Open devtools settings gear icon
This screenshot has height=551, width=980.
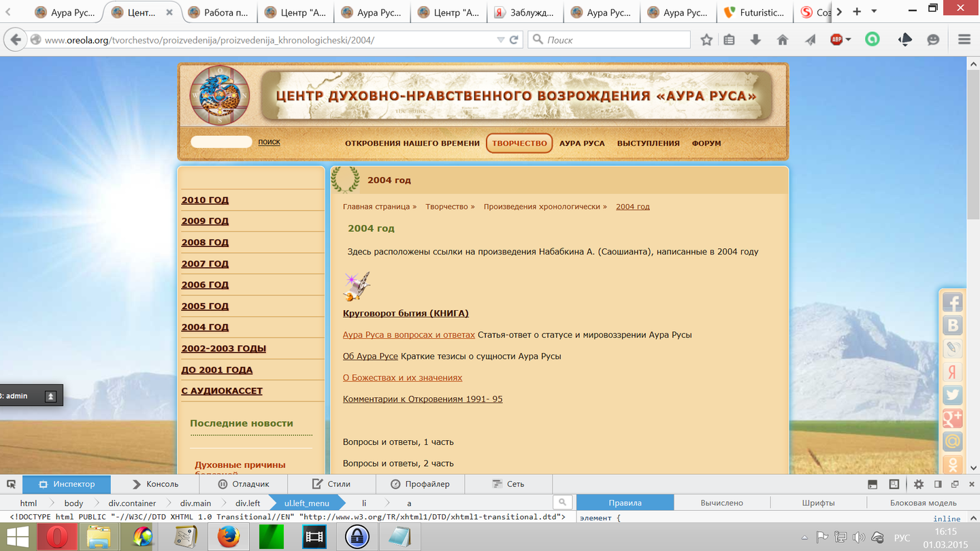click(x=919, y=484)
